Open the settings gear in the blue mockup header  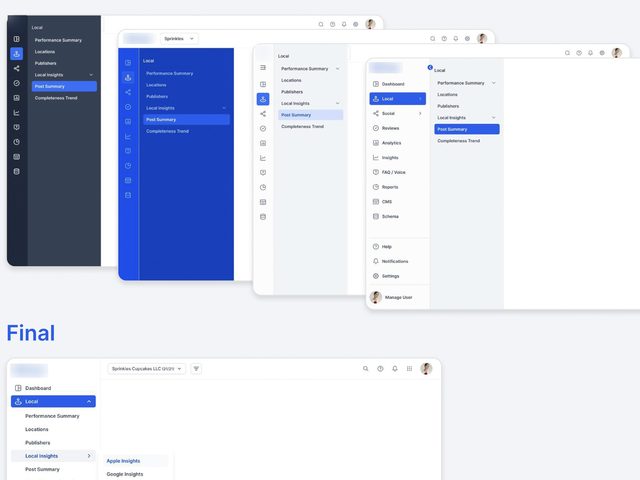pos(467,39)
